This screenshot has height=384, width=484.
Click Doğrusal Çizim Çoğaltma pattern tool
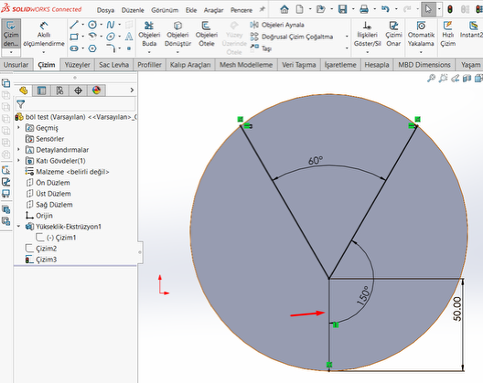coord(292,37)
